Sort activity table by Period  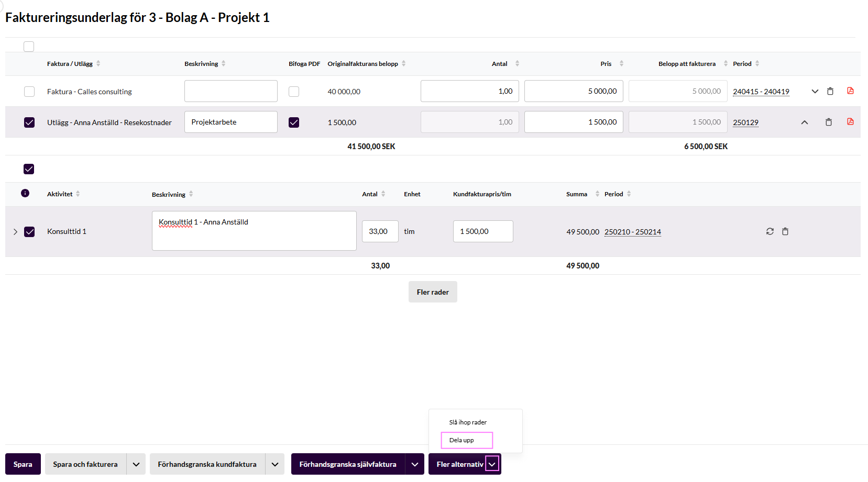pos(629,194)
